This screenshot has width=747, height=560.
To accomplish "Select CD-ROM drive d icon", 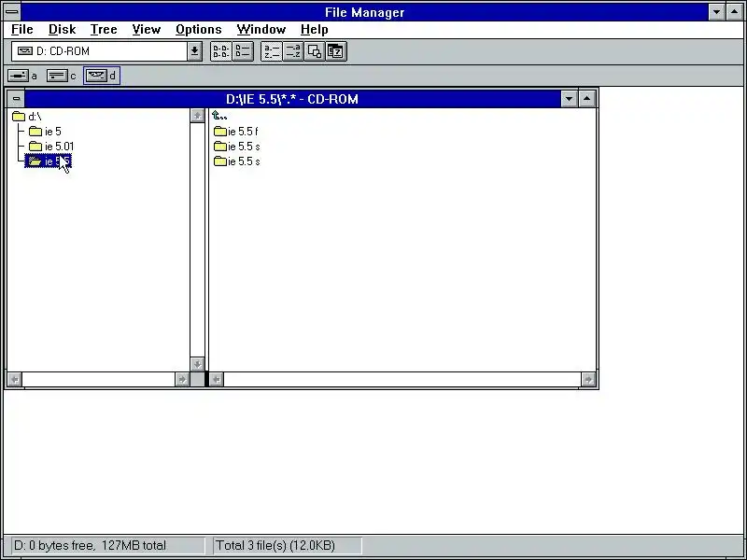I will click(102, 76).
